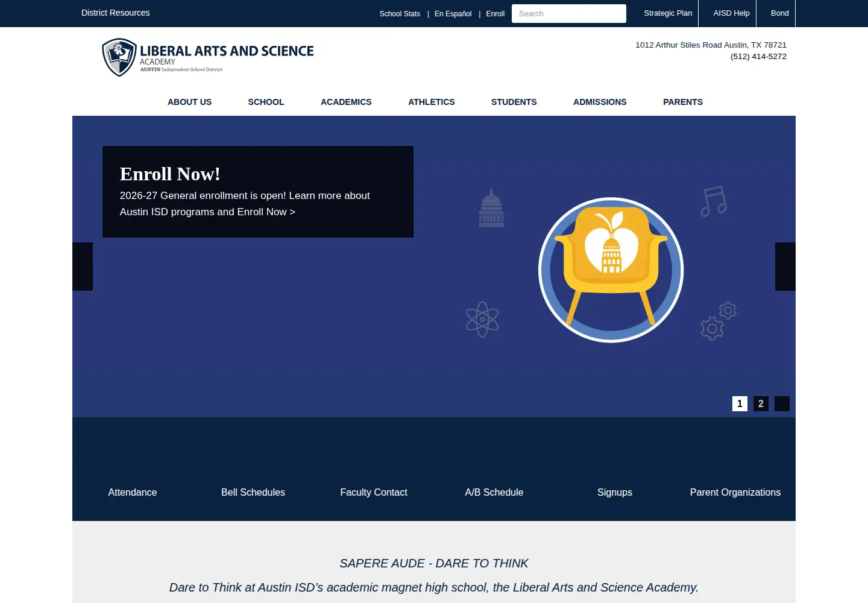The width and height of the screenshot is (868, 603).
Task: Open the Signups quick link
Action: pyautogui.click(x=615, y=492)
